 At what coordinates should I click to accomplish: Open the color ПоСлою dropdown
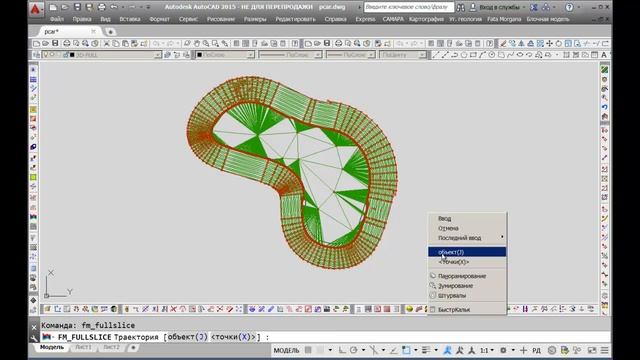[x=251, y=55]
